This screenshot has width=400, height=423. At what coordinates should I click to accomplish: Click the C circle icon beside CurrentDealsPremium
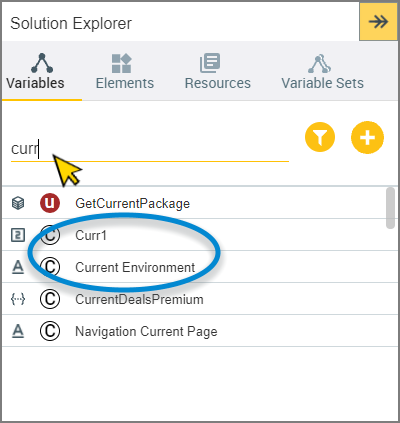pyautogui.click(x=50, y=299)
